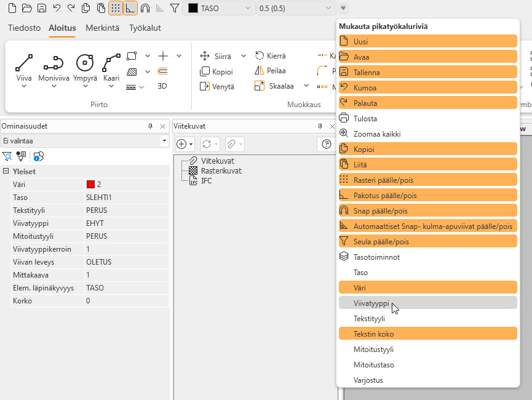The image size is (532, 400).
Task: Enable Tulosta in the customize menu
Action: [x=428, y=118]
